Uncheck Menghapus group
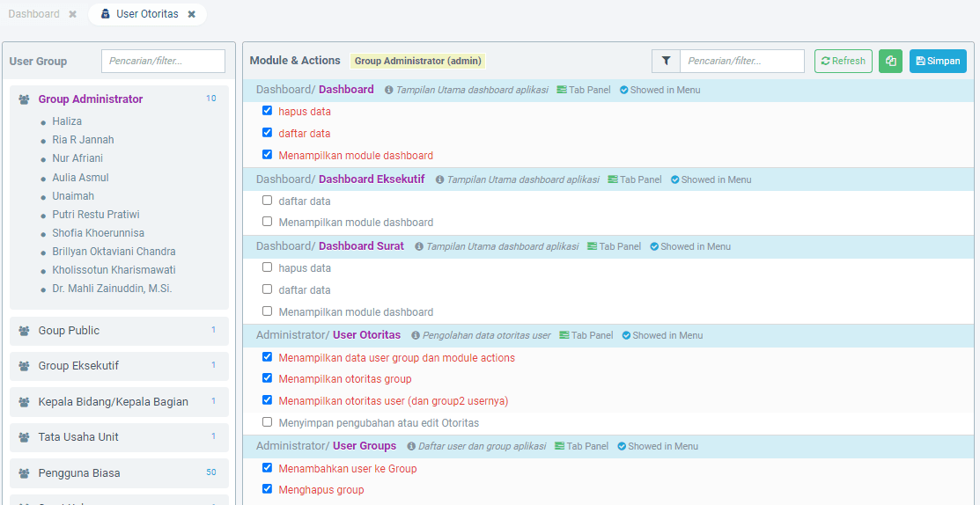 point(268,489)
